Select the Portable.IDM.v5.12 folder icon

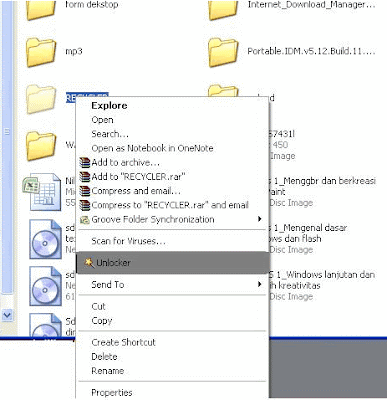pyautogui.click(x=223, y=52)
